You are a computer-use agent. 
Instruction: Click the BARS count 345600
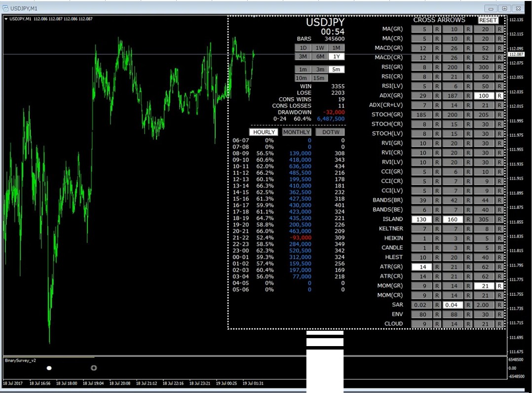[x=334, y=39]
